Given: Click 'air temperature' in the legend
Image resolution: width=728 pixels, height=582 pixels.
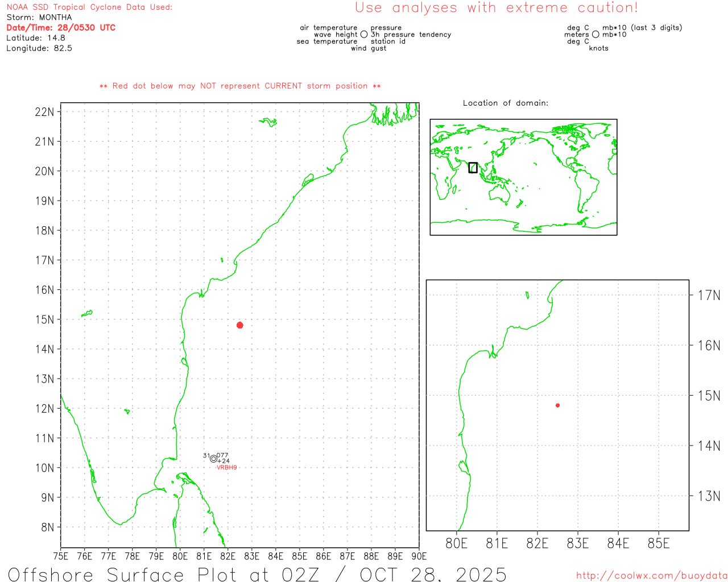Looking at the screenshot, I should (x=329, y=28).
